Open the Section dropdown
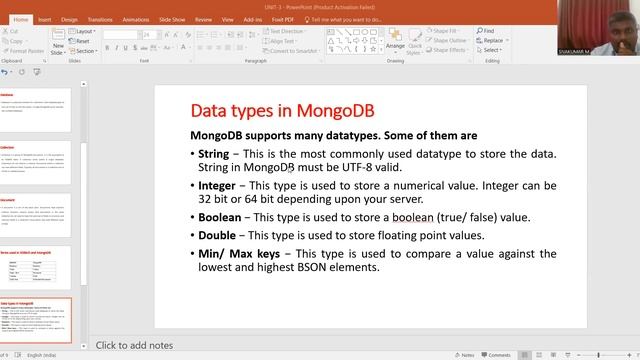Image resolution: width=640 pixels, height=360 pixels. [83, 51]
